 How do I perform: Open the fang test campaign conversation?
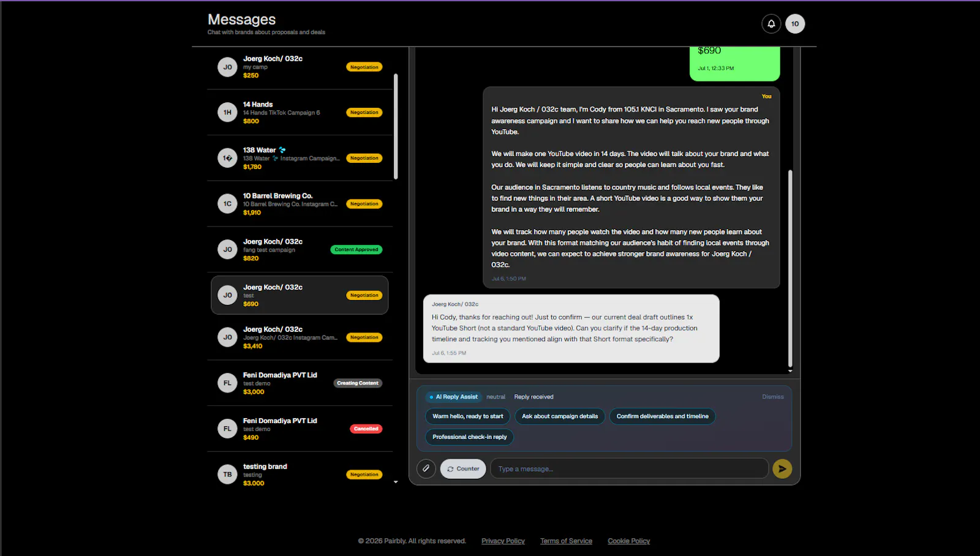300,250
